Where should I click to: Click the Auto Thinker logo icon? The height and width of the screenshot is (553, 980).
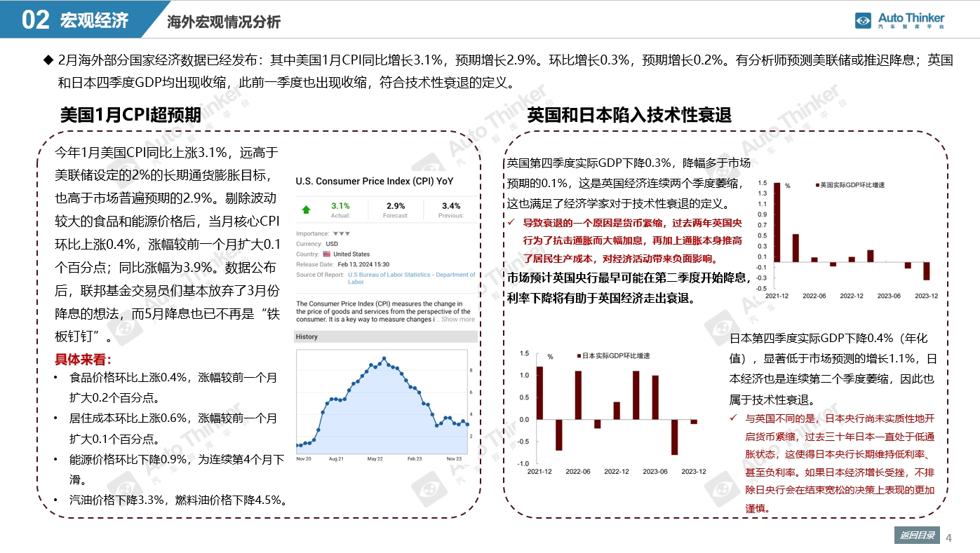863,20
